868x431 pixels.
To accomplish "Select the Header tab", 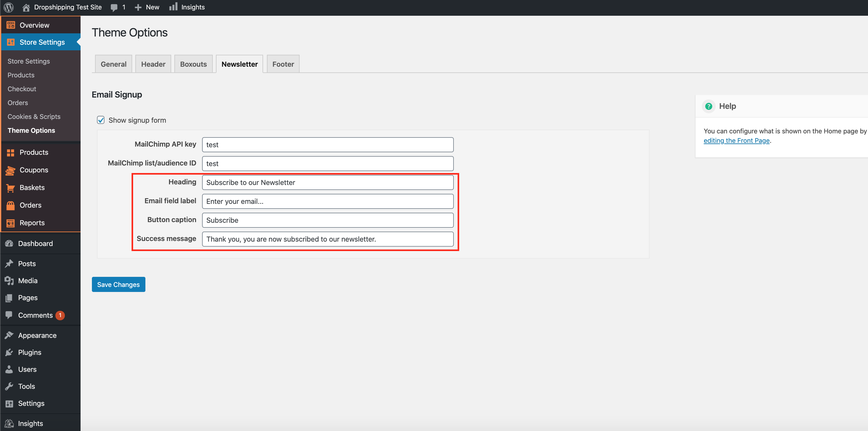I will point(153,64).
